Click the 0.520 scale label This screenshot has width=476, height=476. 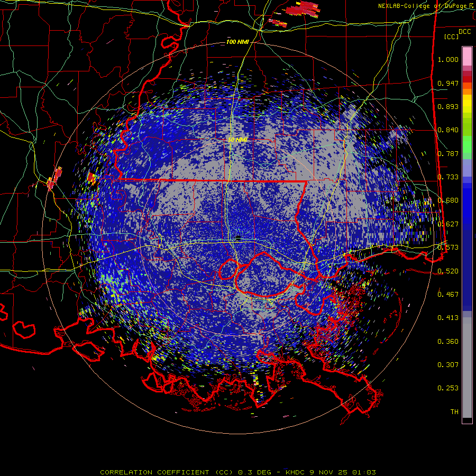448,271
